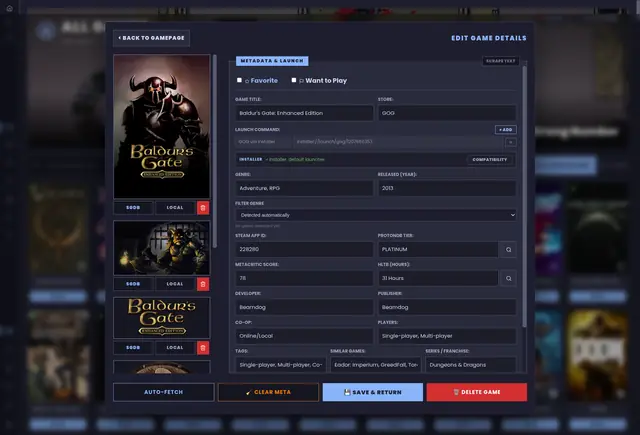Click the artwork panel scrollbar

[x=215, y=151]
